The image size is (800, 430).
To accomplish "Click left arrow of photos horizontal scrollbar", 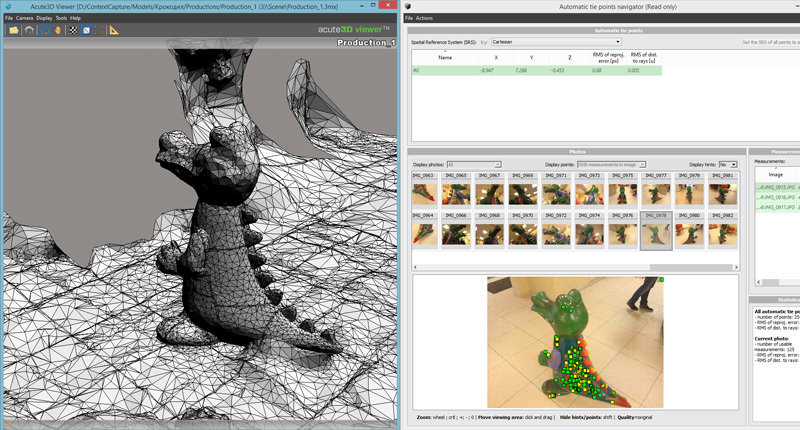I will pos(415,267).
